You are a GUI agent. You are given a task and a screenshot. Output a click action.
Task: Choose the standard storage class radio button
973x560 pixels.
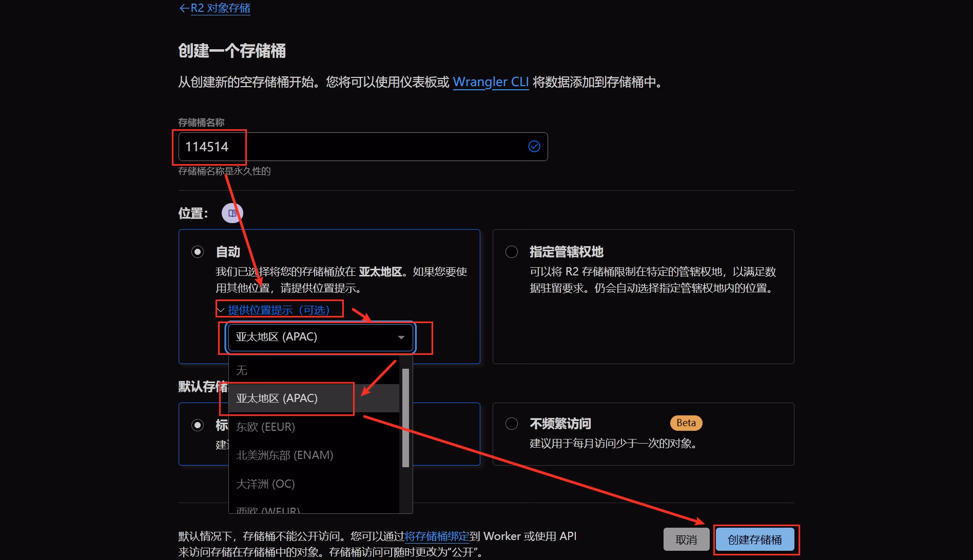click(x=198, y=425)
